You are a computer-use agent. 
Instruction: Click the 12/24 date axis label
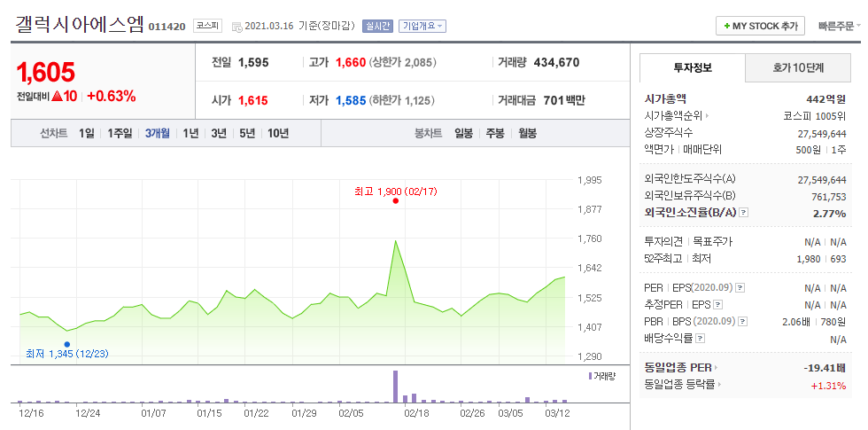tap(88, 413)
